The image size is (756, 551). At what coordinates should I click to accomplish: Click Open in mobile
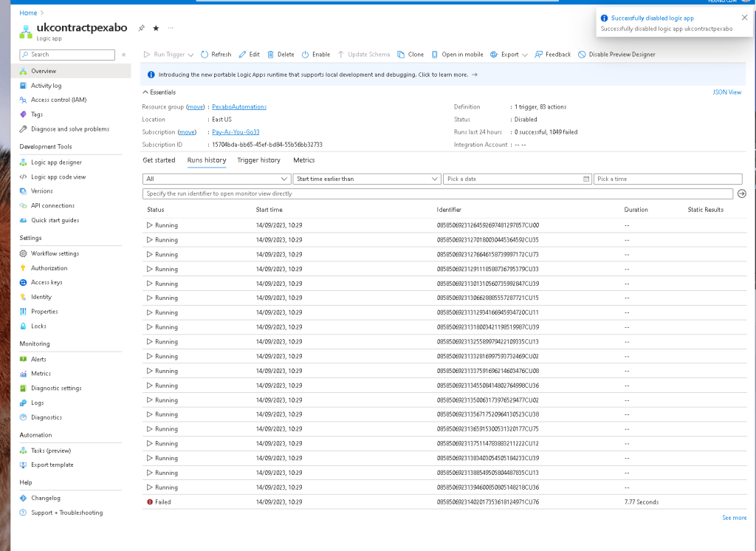[457, 55]
